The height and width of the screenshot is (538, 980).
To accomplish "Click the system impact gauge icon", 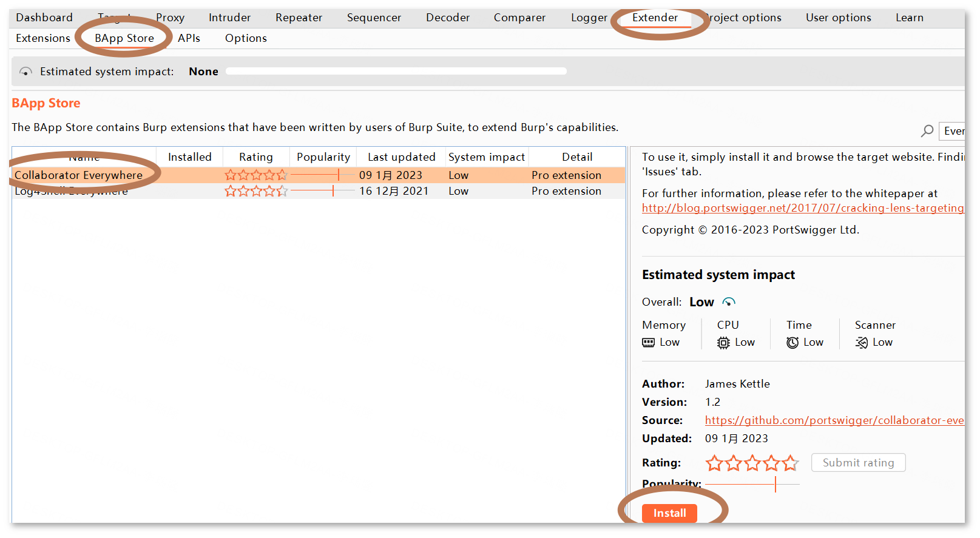I will pyautogui.click(x=25, y=72).
